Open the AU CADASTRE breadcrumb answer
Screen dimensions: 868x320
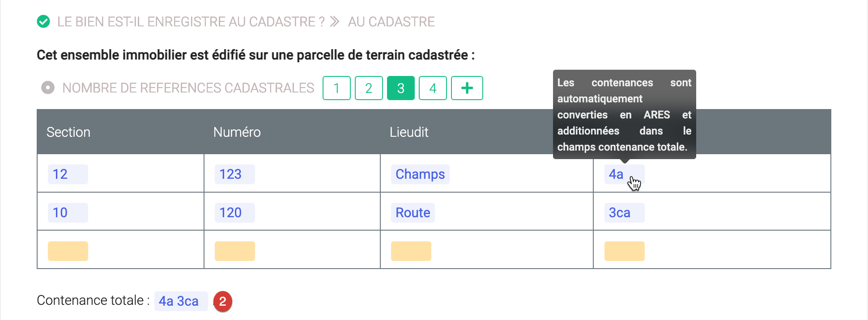tap(391, 21)
